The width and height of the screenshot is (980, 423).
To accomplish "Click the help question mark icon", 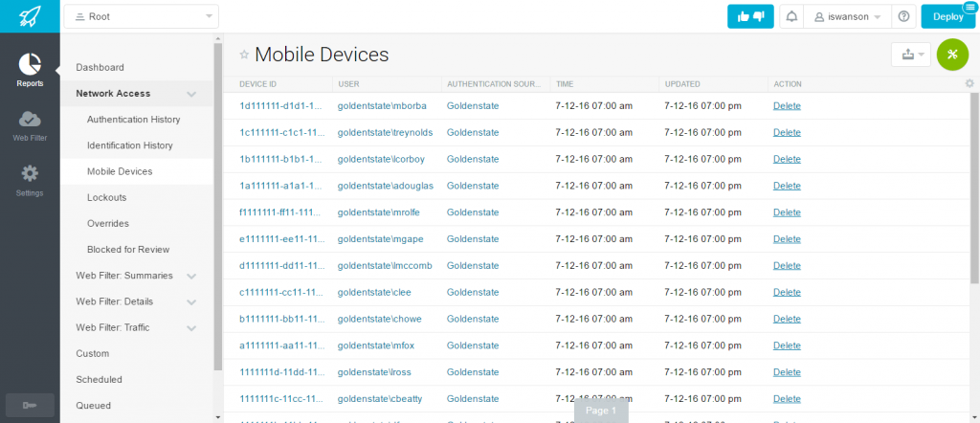I will [903, 17].
